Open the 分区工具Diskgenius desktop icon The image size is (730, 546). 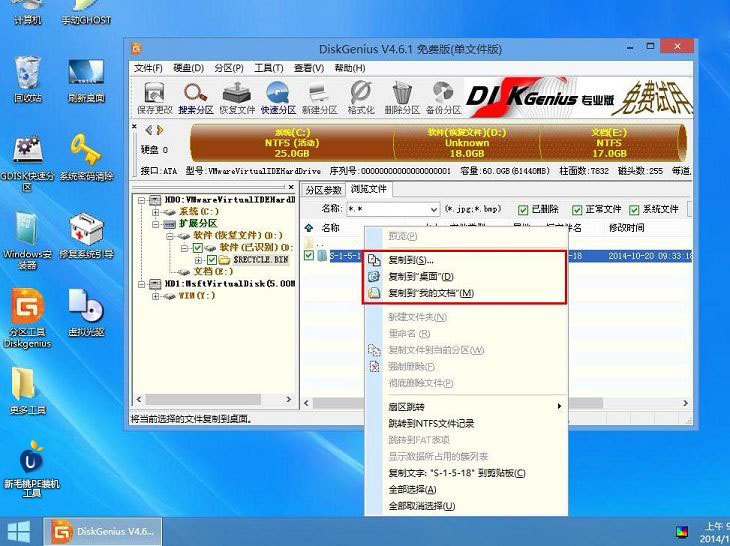pos(27,318)
